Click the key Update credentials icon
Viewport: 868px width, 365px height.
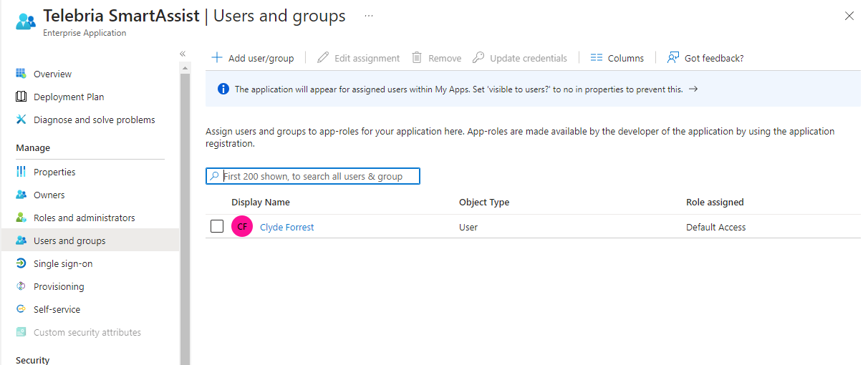tap(478, 58)
